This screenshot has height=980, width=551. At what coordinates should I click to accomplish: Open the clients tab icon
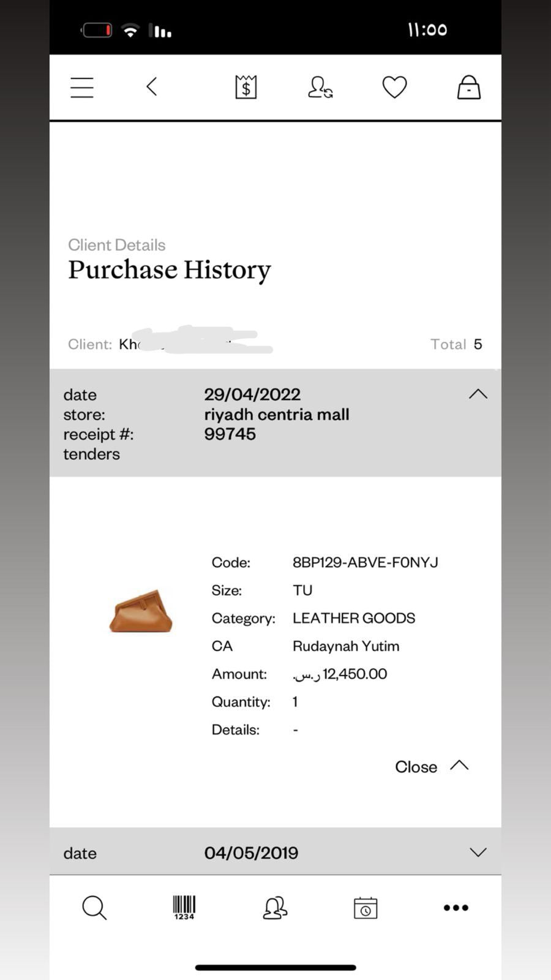(275, 908)
